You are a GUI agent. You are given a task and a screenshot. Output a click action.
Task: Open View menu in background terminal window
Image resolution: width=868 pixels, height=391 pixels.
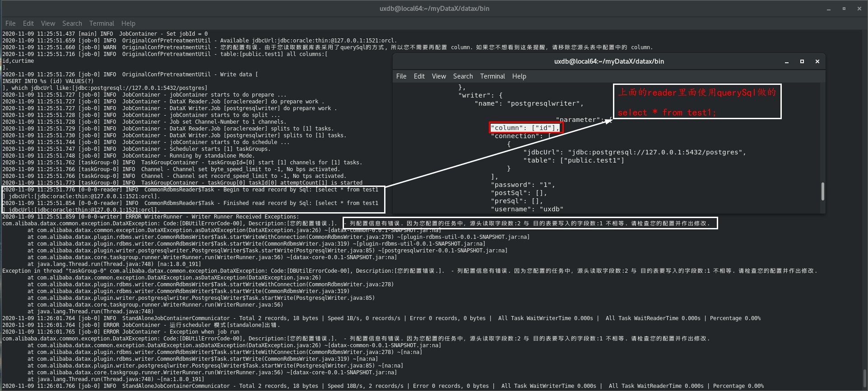(48, 23)
